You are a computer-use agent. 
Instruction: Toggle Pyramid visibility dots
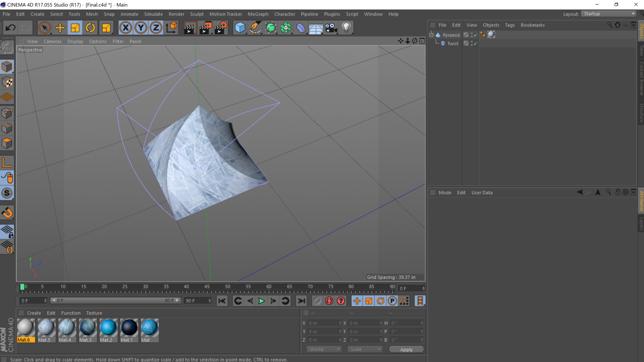[x=472, y=35]
